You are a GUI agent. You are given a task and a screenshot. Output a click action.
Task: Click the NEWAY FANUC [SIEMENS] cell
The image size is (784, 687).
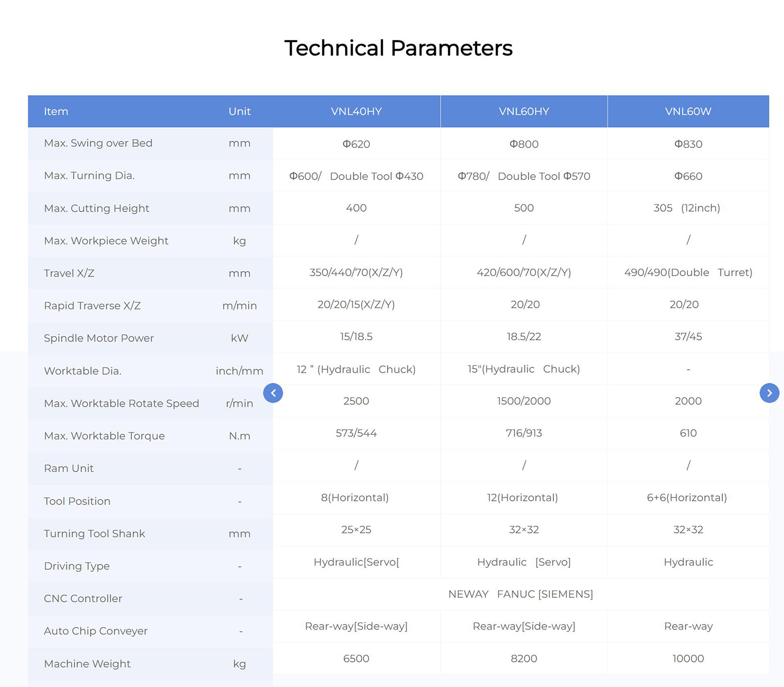pyautogui.click(x=521, y=594)
